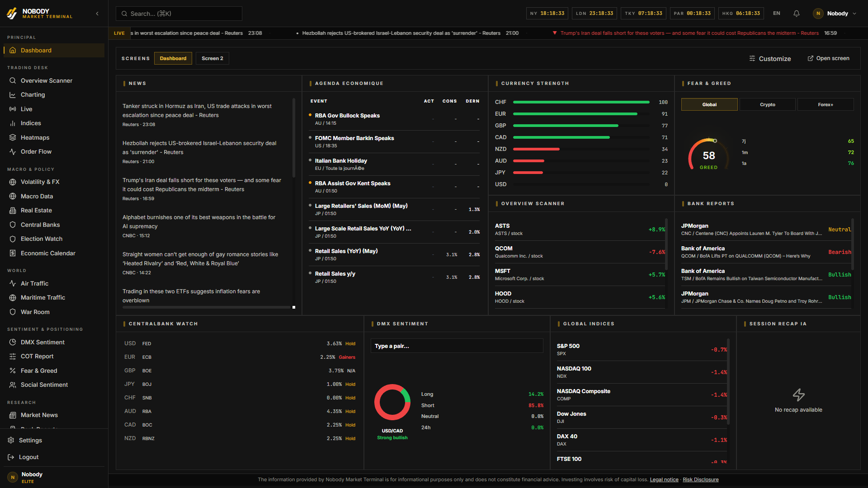The height and width of the screenshot is (488, 868).
Task: Expand the Nobody user menu dropdown
Action: 835,14
